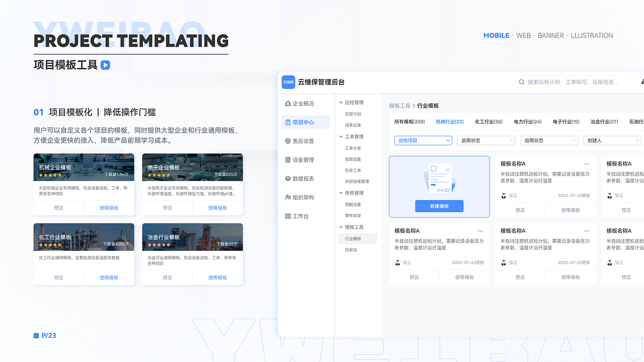The width and height of the screenshot is (644, 362).
Task: Click the 工作台 grid icon
Action: 288,216
